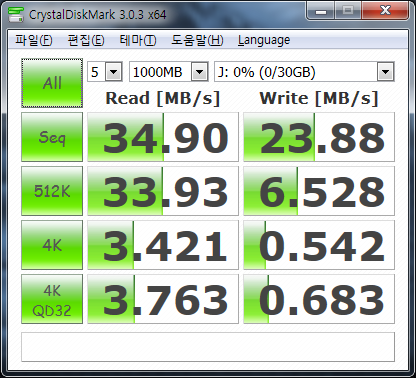Start the 512K benchmark test
416x378 pixels.
(x=52, y=191)
